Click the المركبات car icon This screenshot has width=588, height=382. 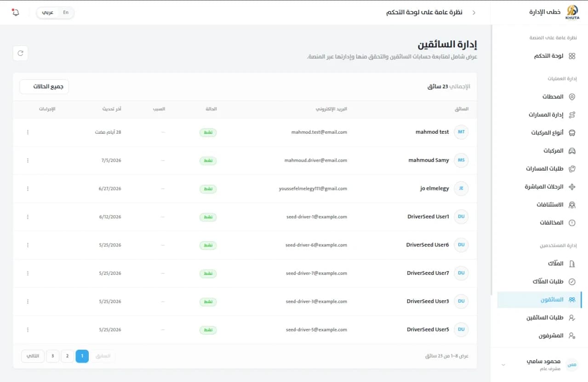572,151
